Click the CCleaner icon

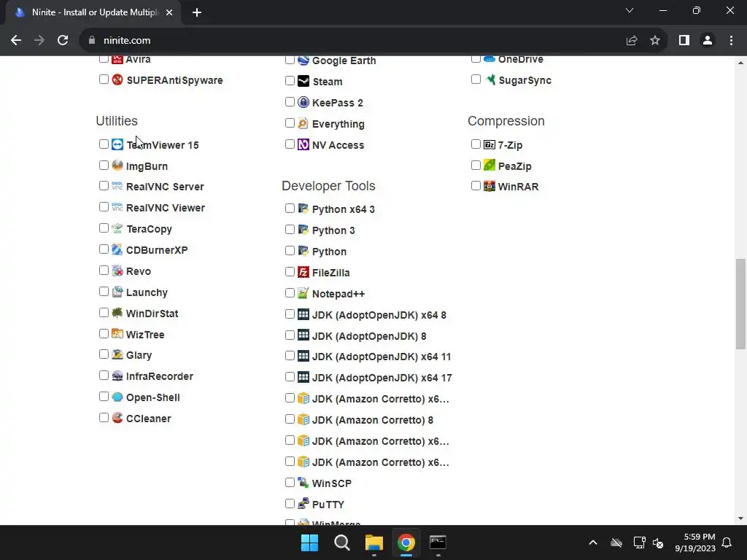click(x=117, y=418)
